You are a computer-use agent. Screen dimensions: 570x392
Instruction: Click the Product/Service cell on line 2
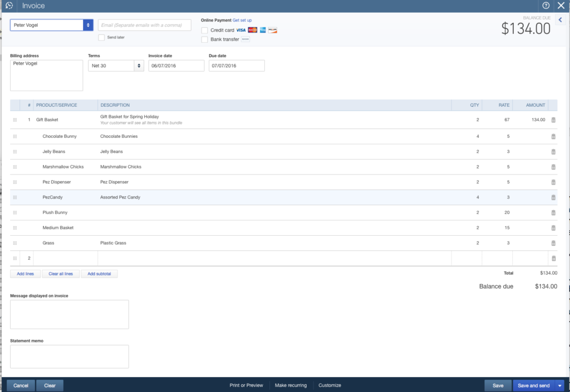(66, 259)
